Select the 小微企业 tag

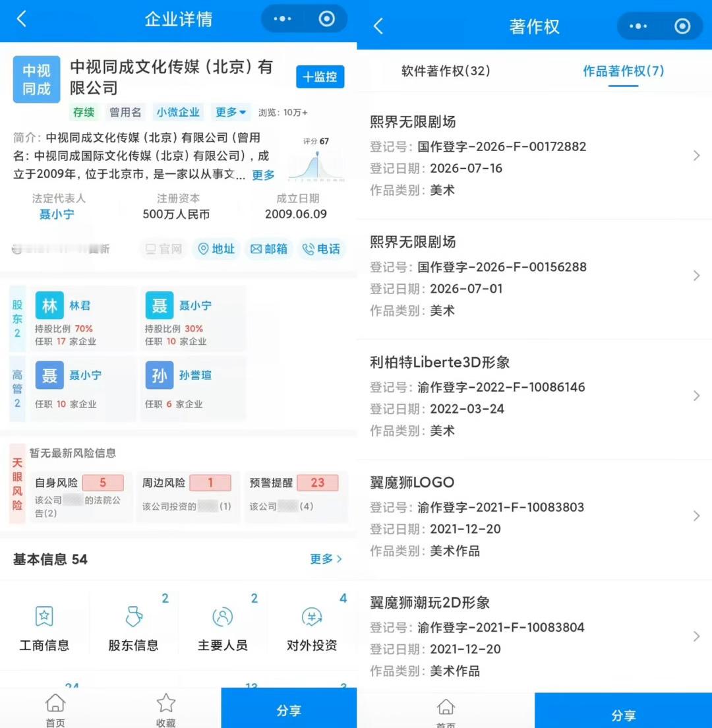coord(178,112)
